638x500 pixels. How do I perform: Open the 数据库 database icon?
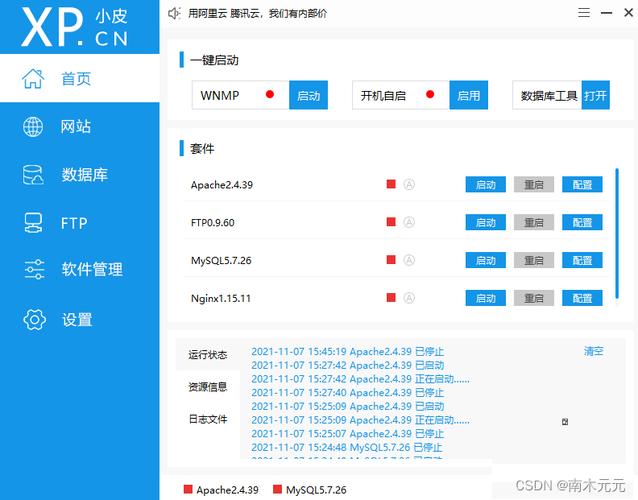(33, 175)
